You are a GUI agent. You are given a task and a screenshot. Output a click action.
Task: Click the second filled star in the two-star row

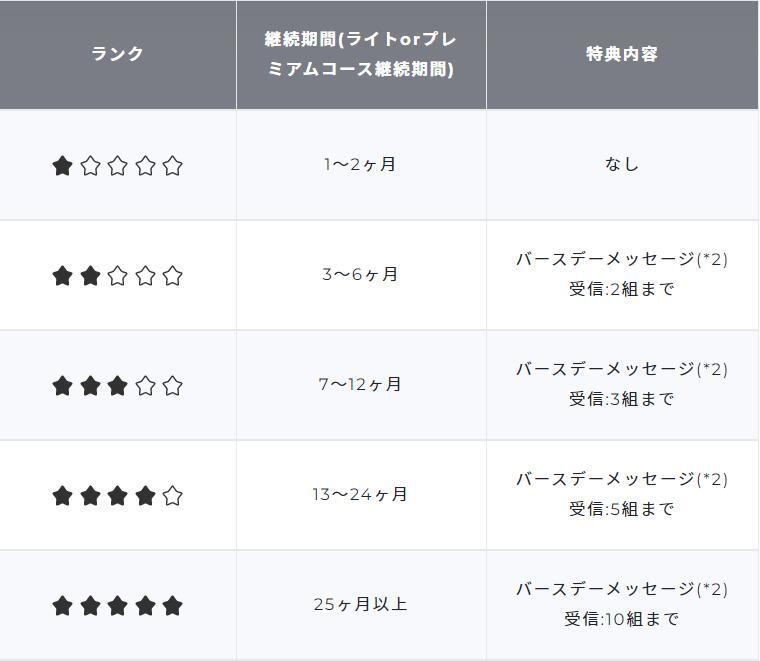click(90, 276)
